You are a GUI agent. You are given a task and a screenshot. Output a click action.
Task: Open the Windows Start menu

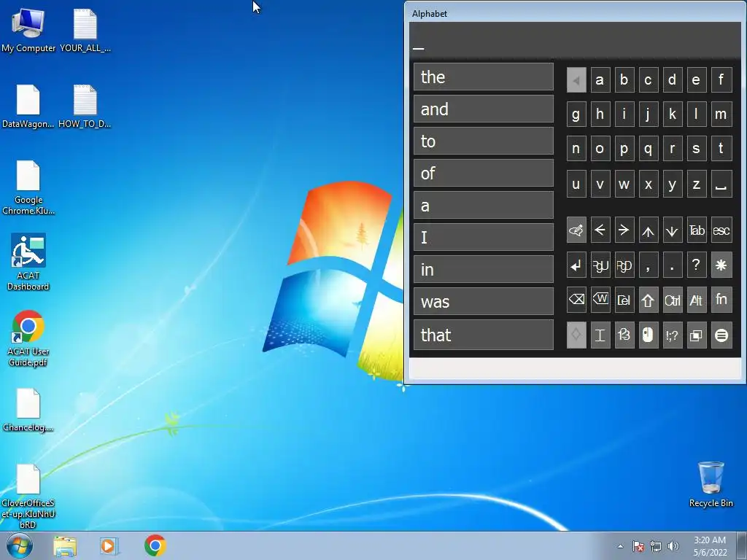(x=19, y=545)
